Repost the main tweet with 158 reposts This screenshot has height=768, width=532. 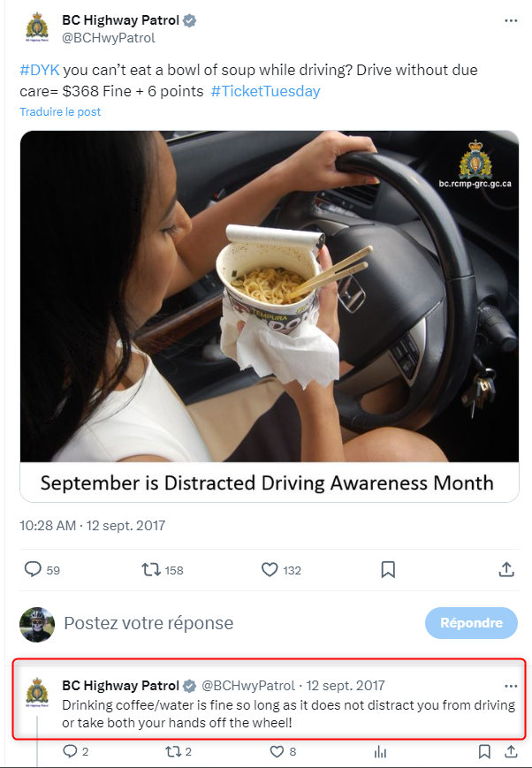tap(151, 570)
